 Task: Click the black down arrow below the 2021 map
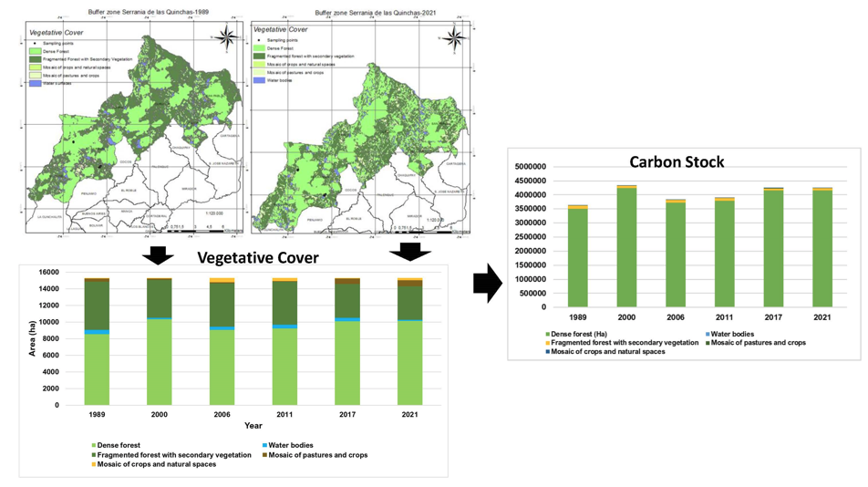409,251
